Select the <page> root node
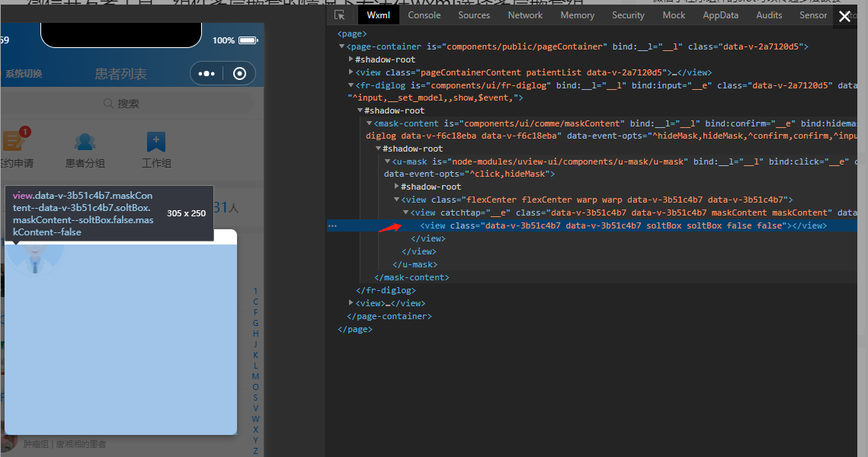Screen dimensions: 868x457 tap(352, 34)
